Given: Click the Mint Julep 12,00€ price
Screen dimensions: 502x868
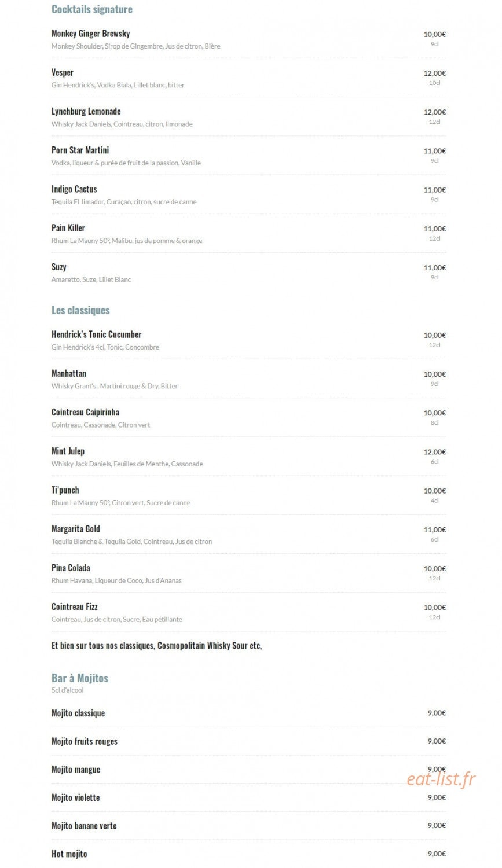Looking at the screenshot, I should [x=435, y=452].
